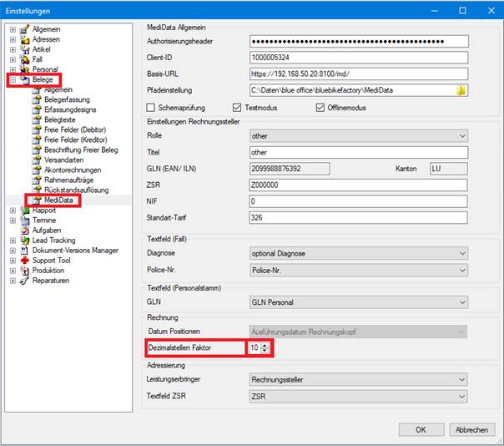Increase the Dezimalstellen Faktor stepper
The image size is (504, 446).
pos(265,346)
